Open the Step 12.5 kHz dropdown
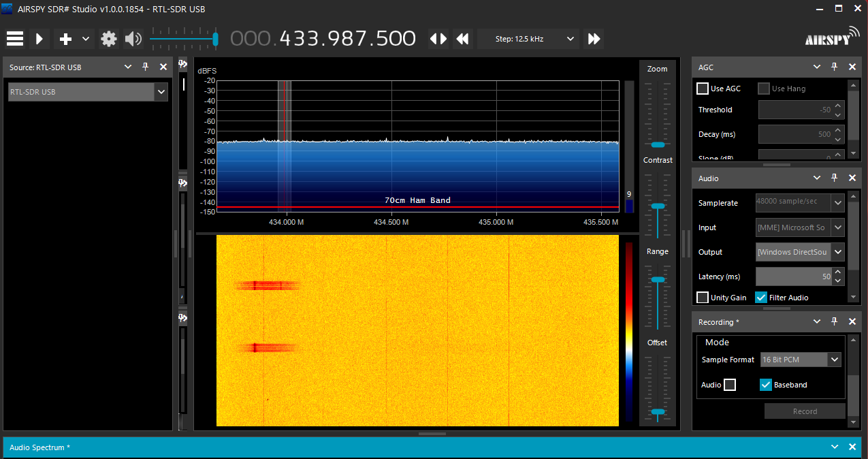The image size is (868, 459). pos(528,39)
